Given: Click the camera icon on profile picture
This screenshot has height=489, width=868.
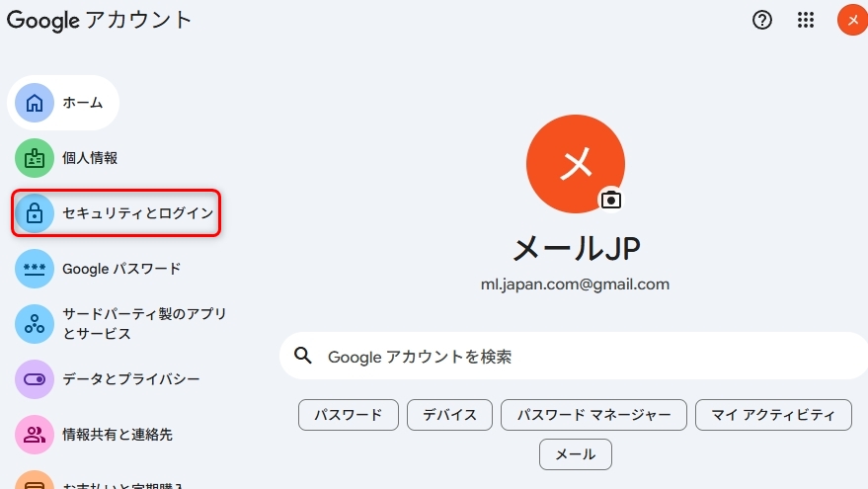Looking at the screenshot, I should 611,200.
